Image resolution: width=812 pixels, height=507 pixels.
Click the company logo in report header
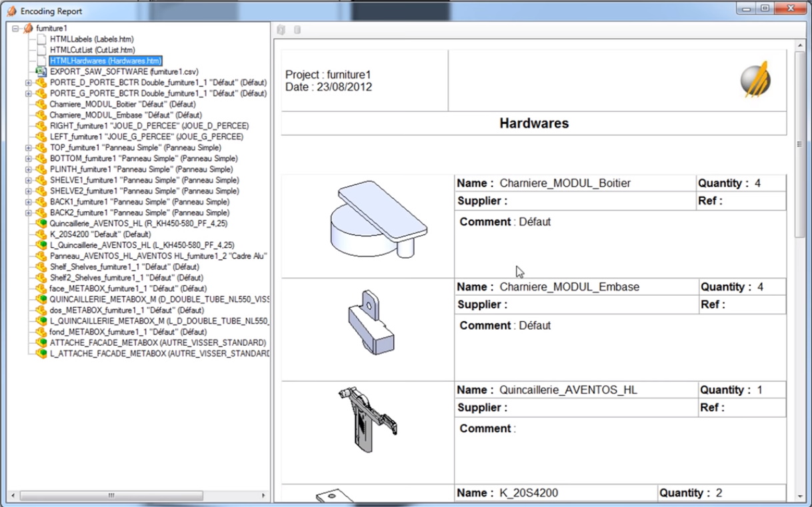[755, 80]
